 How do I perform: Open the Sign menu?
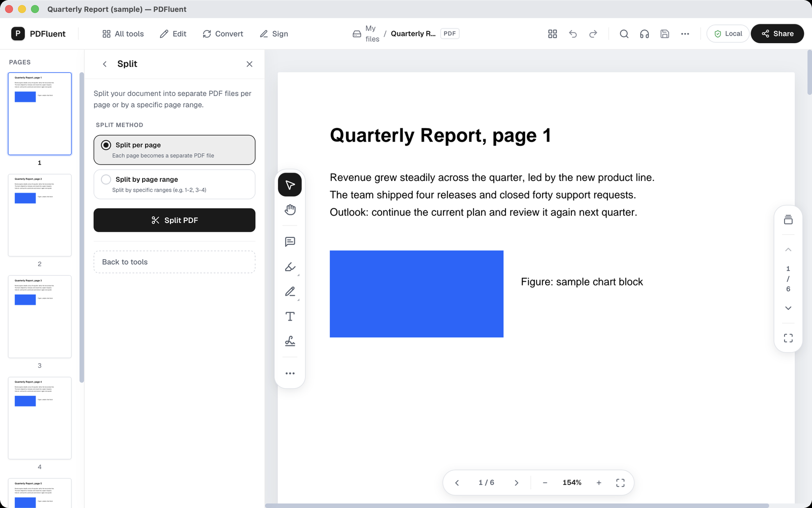coord(274,34)
